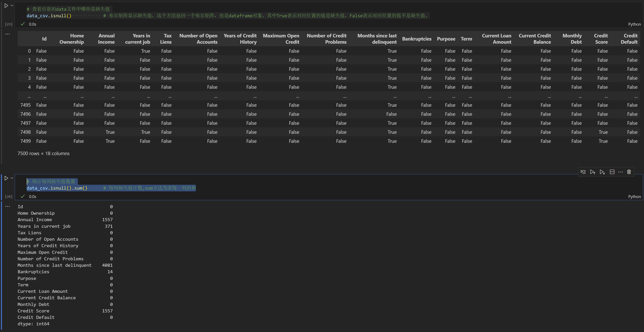Open output actions menu for sum output

[x=7, y=206]
